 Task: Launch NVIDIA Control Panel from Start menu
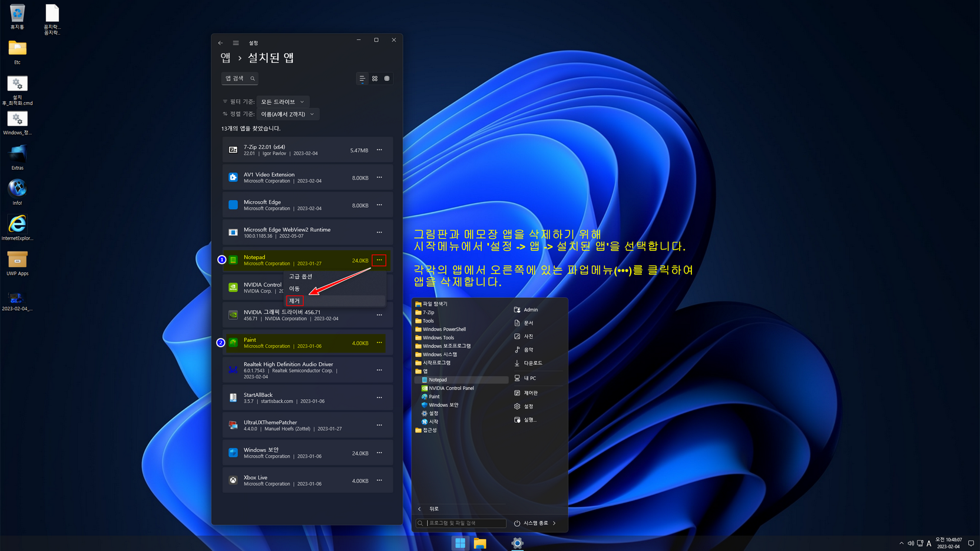pyautogui.click(x=448, y=389)
